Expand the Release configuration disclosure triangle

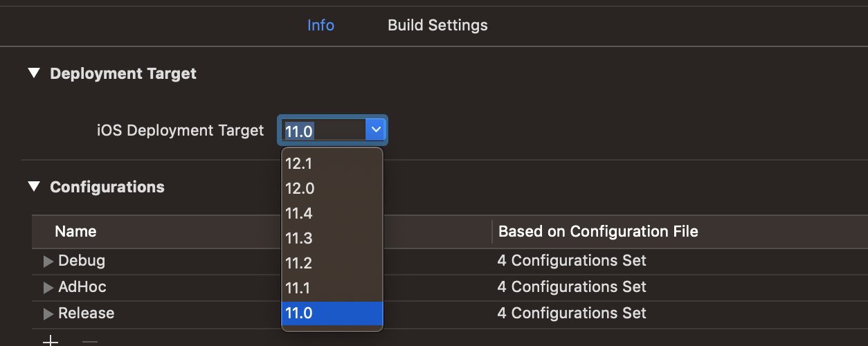pyautogui.click(x=48, y=313)
